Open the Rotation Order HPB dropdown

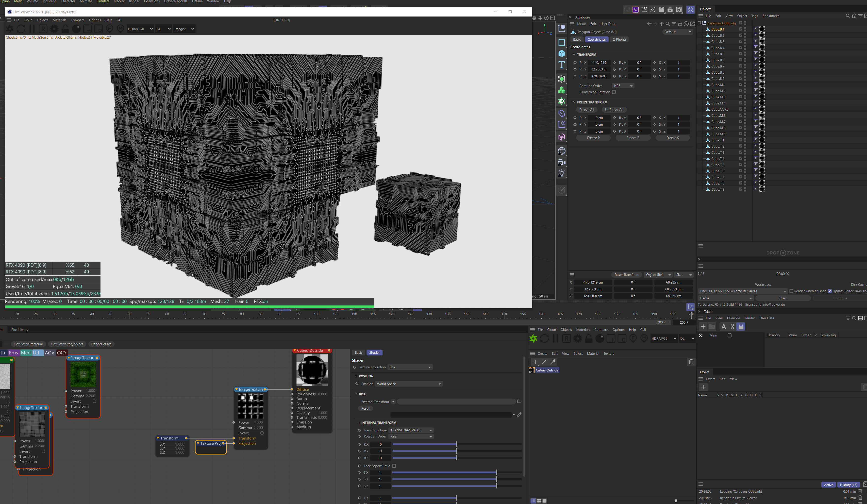point(623,86)
